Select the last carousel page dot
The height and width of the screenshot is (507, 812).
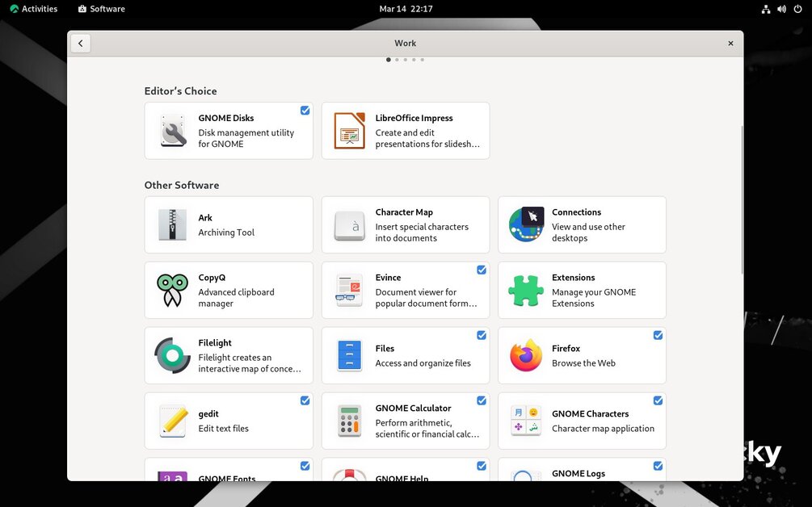pyautogui.click(x=422, y=60)
